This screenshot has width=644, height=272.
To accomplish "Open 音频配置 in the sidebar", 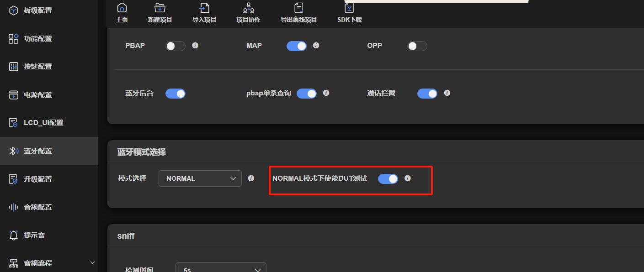I will tap(49, 207).
